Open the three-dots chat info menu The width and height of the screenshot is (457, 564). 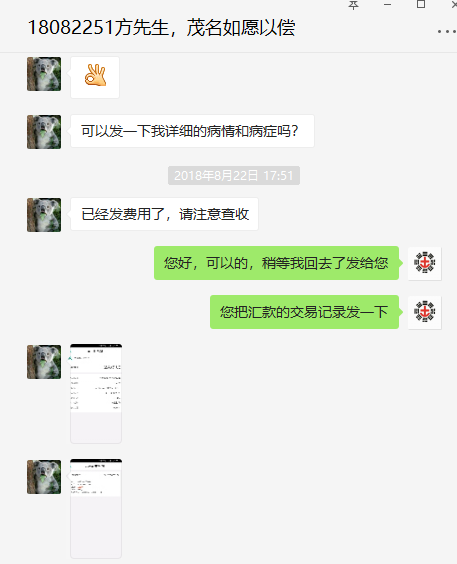(x=447, y=32)
